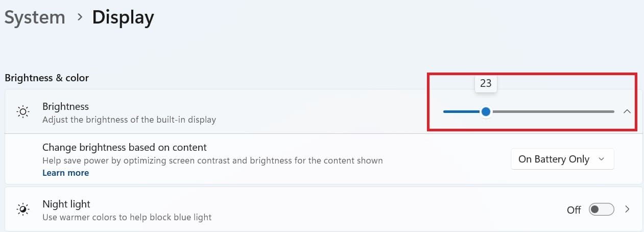Click the Display page title
Viewport: 644px width, 232px height.
click(x=123, y=18)
